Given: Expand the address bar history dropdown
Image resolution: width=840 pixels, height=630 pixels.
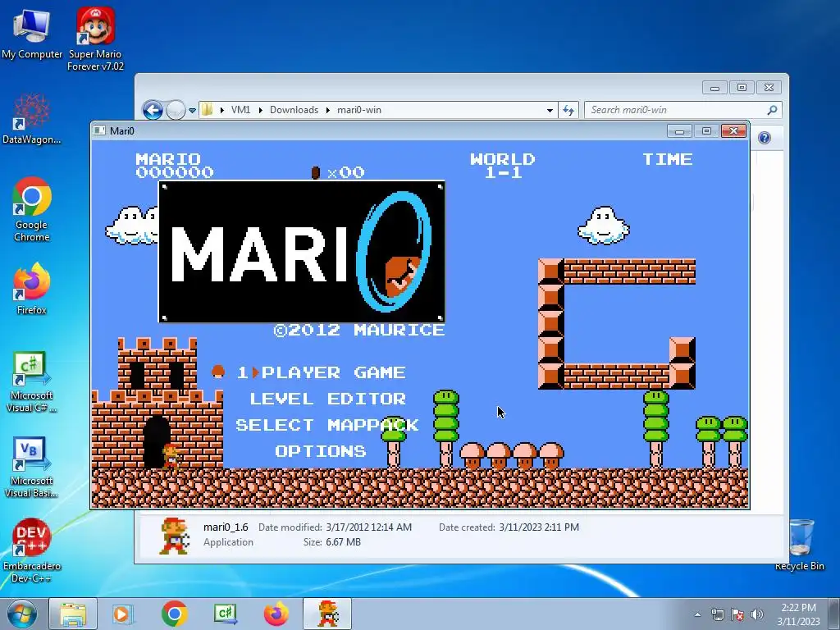Looking at the screenshot, I should (550, 111).
